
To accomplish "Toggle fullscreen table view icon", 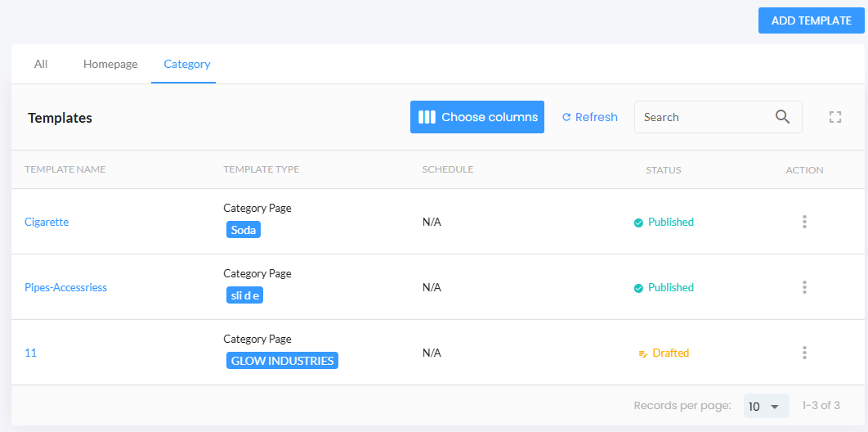I will coord(834,117).
